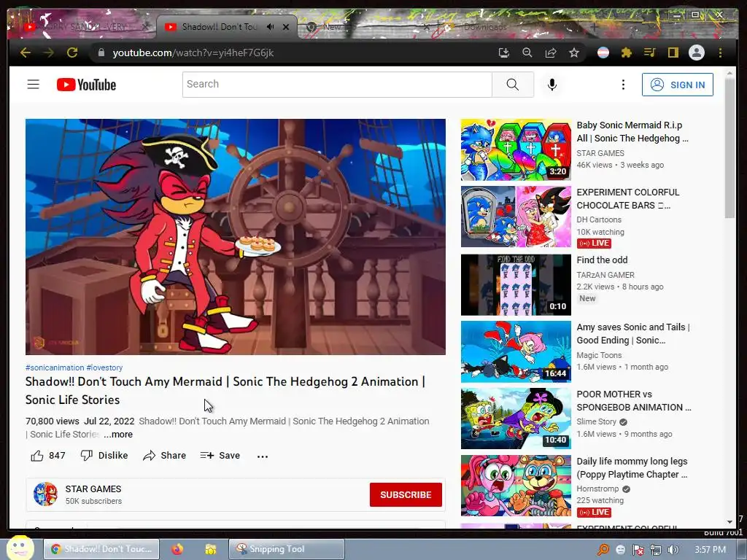
Task: Click into the YouTube search box
Action: click(x=337, y=85)
